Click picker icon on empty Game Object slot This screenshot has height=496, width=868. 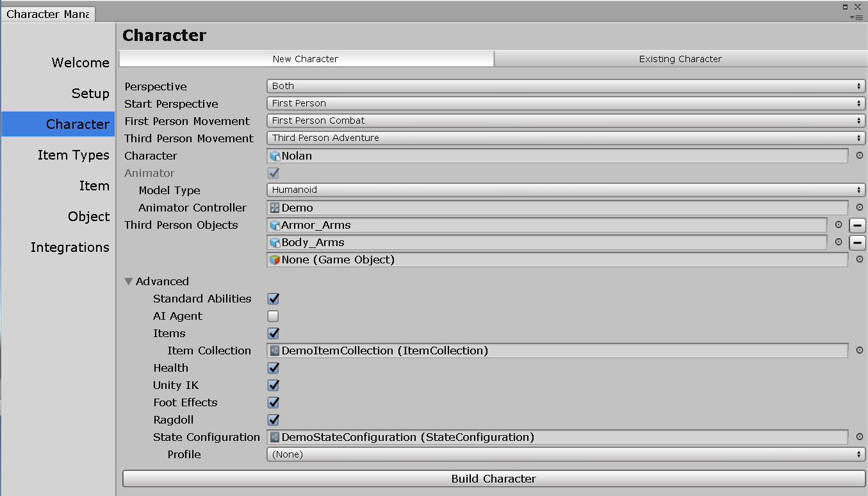(858, 260)
